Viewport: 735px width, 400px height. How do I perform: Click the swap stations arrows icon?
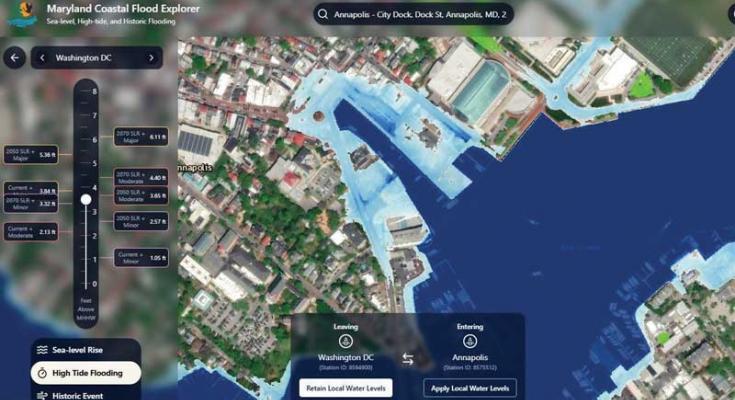408,359
